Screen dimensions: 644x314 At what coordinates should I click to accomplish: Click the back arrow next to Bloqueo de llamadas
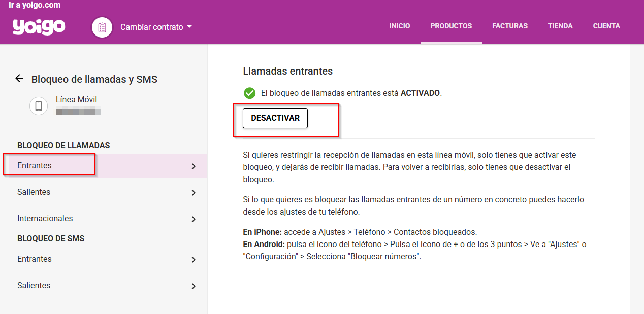pyautogui.click(x=19, y=78)
